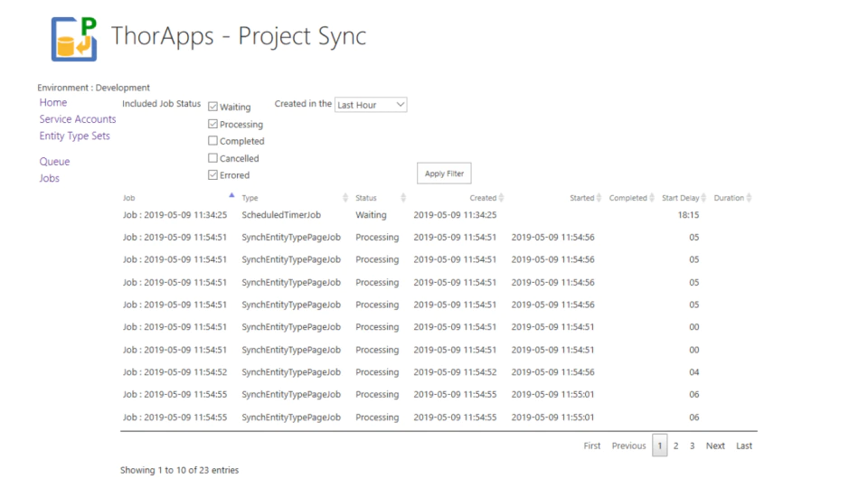This screenshot has height=488, width=868.
Task: Go to First results page
Action: pos(591,446)
